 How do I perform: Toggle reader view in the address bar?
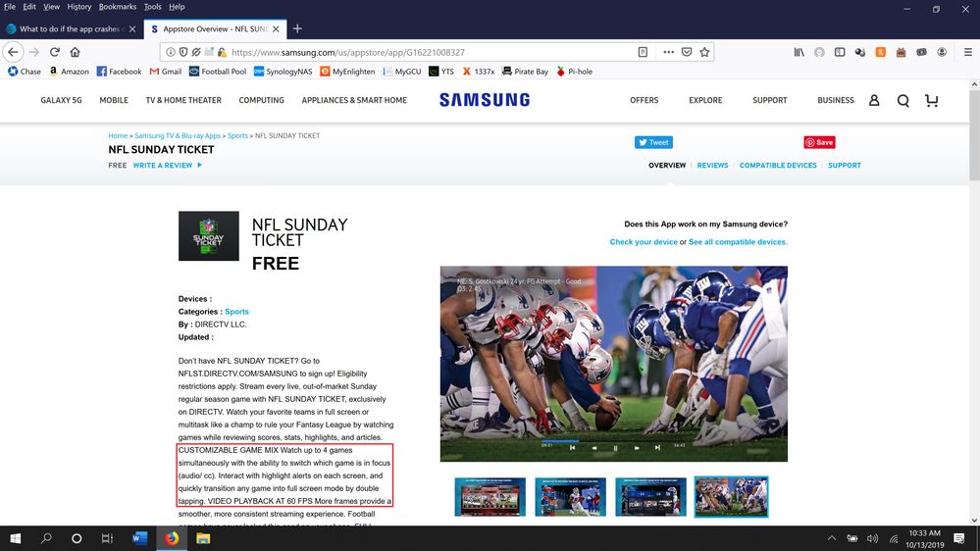pyautogui.click(x=643, y=52)
